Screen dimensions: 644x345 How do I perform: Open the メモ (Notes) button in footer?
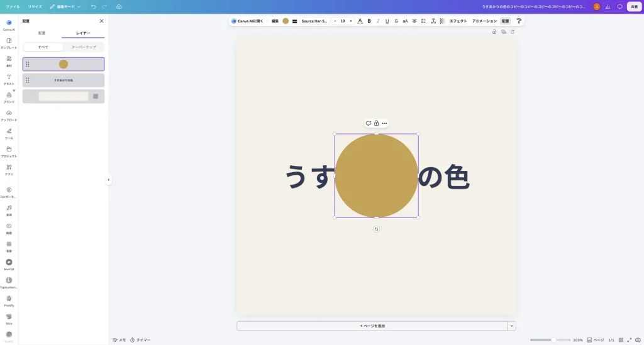pos(119,340)
